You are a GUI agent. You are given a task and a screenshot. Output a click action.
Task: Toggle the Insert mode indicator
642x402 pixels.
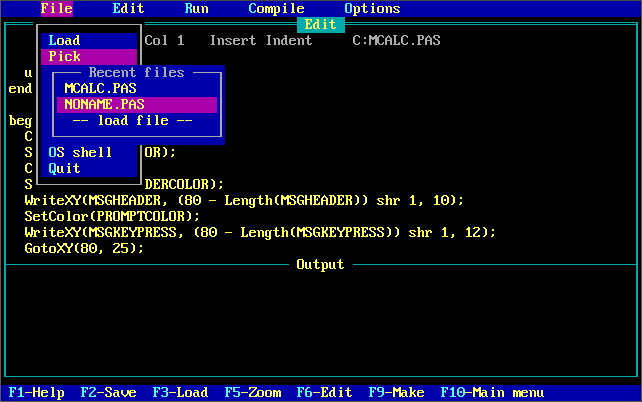[x=232, y=41]
